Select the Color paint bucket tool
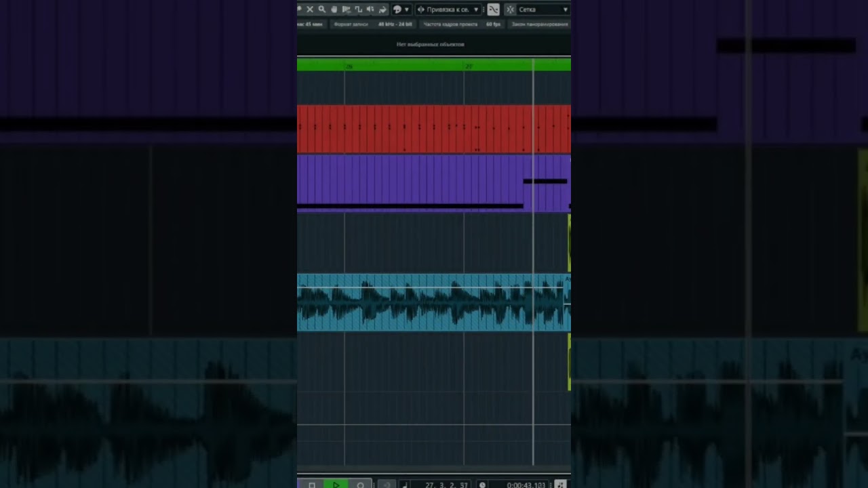 382,9
